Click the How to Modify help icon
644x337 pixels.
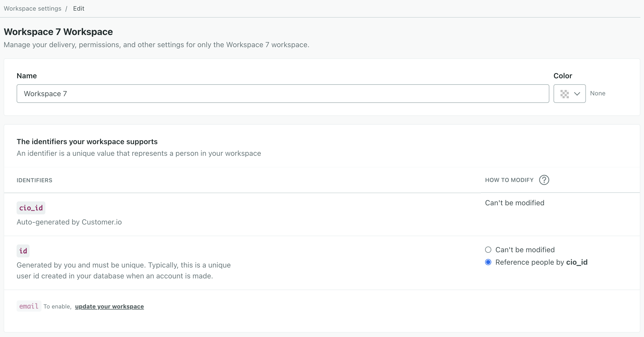pos(544,180)
